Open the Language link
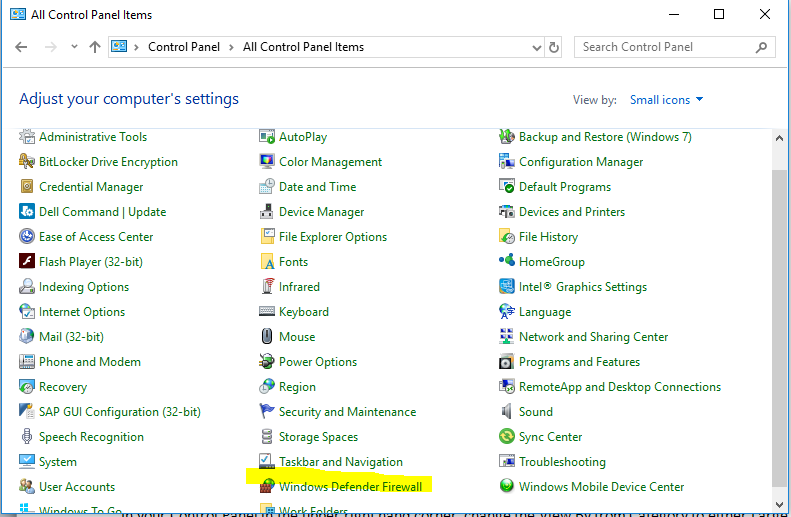This screenshot has width=791, height=517. click(x=545, y=312)
